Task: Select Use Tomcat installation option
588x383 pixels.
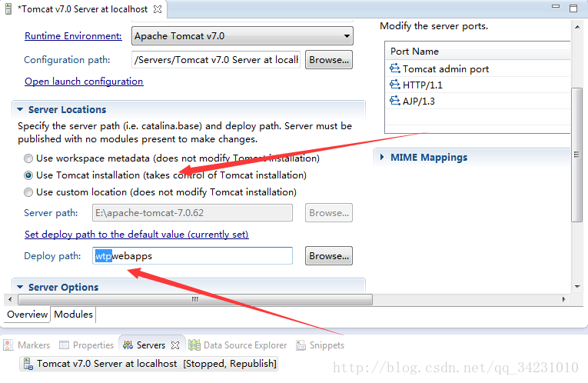Action: click(x=28, y=175)
